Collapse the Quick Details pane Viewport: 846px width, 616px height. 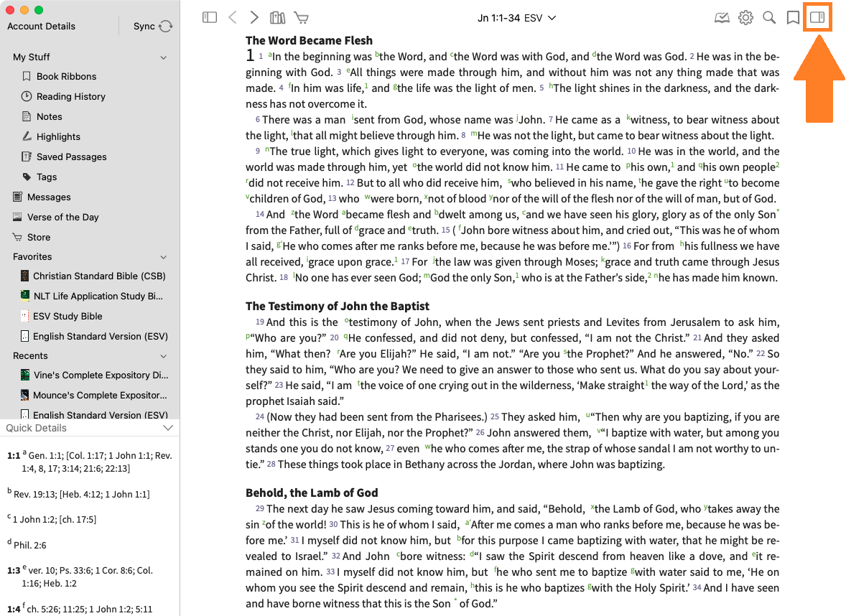pyautogui.click(x=168, y=428)
